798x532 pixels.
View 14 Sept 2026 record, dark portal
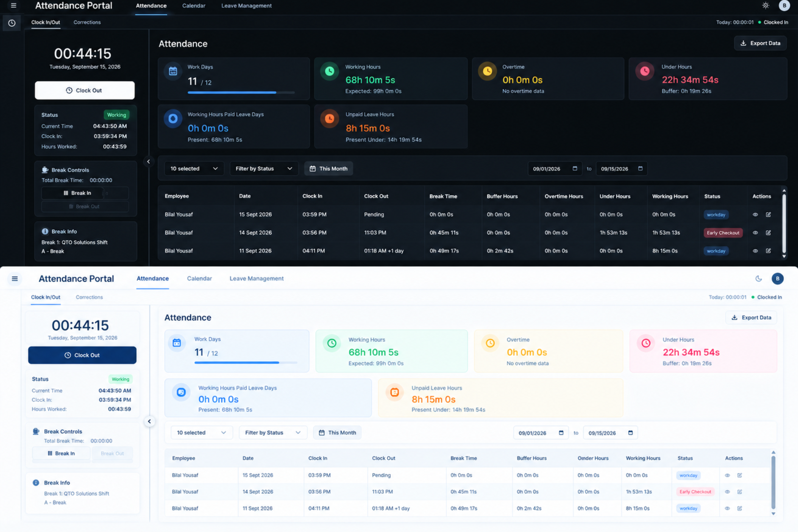pos(755,233)
